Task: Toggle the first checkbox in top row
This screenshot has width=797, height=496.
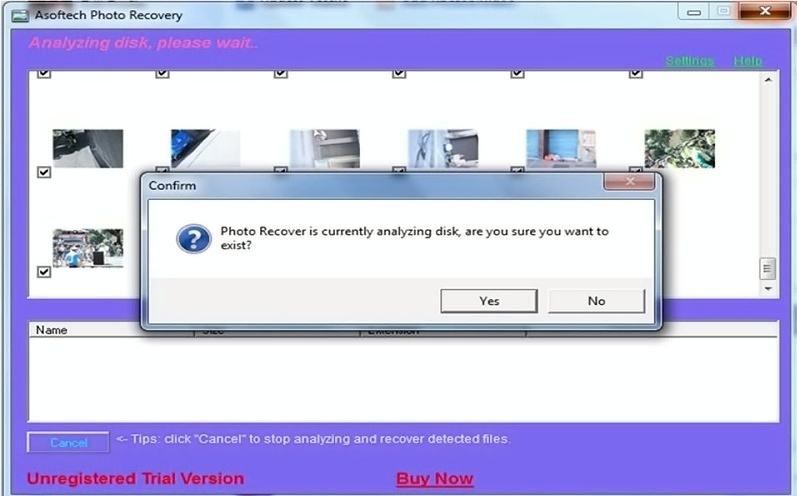Action: 44,74
